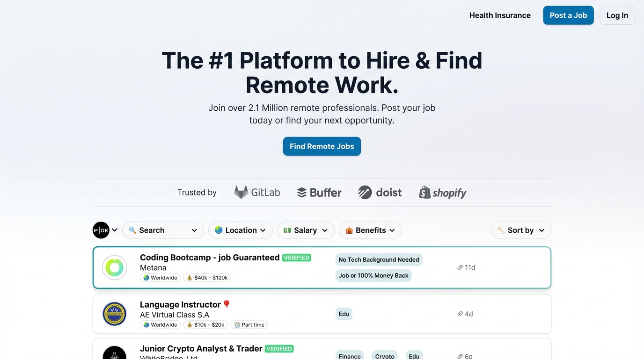Click the Post a Job button

[568, 15]
